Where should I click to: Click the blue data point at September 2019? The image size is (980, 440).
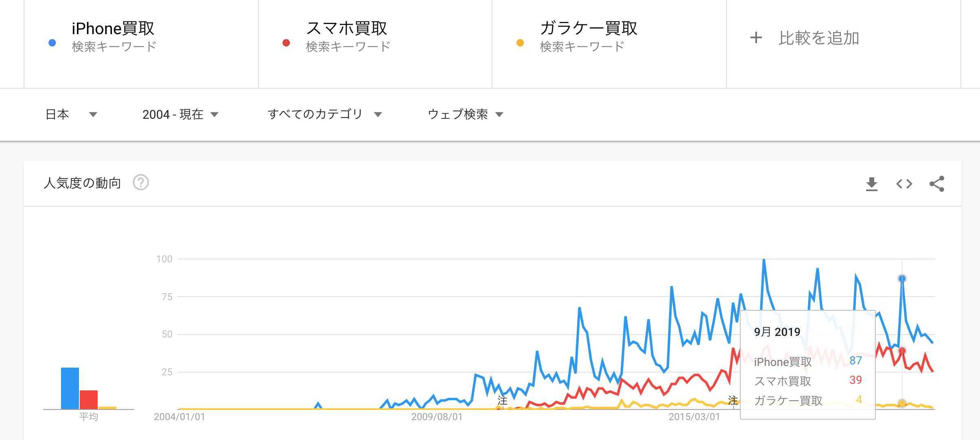click(902, 279)
